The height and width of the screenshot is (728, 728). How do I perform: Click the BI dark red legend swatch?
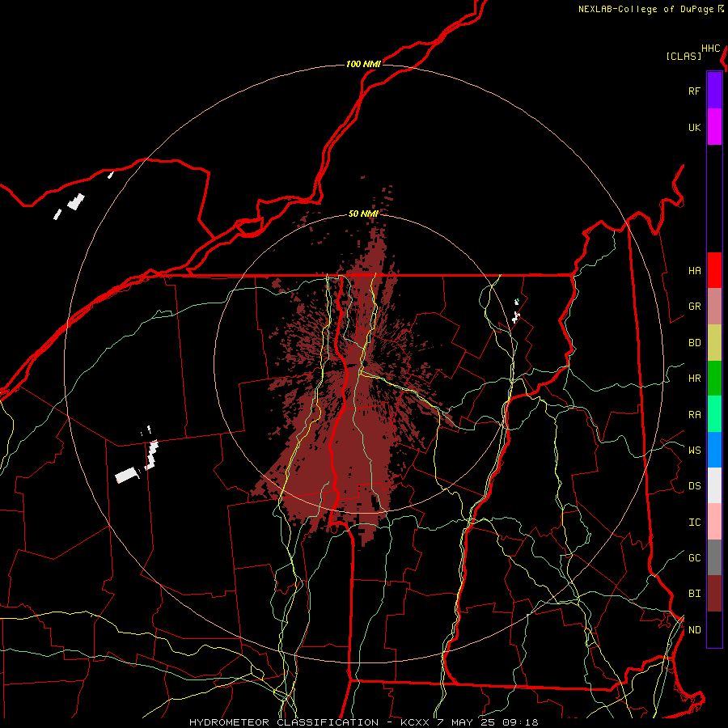click(x=714, y=594)
